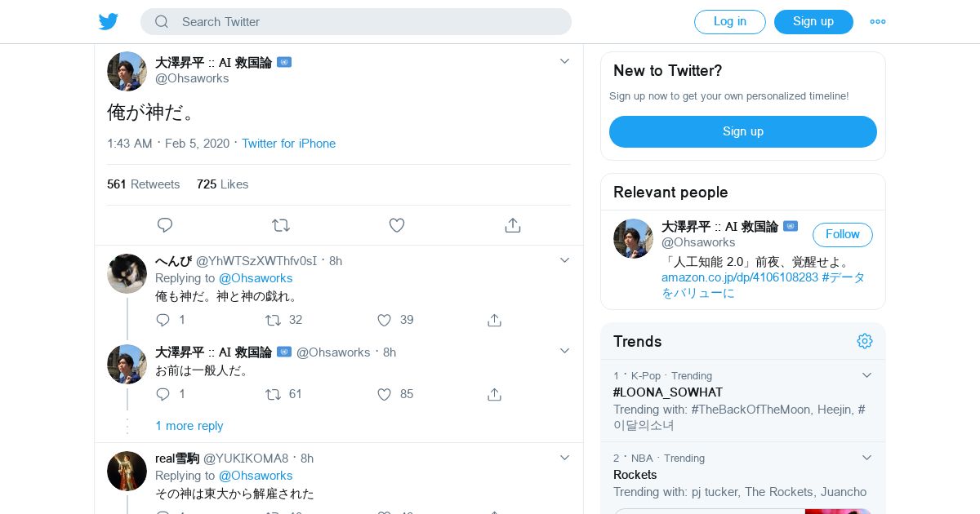Expand options chevron on main tweet
The height and width of the screenshot is (514, 980).
(564, 61)
